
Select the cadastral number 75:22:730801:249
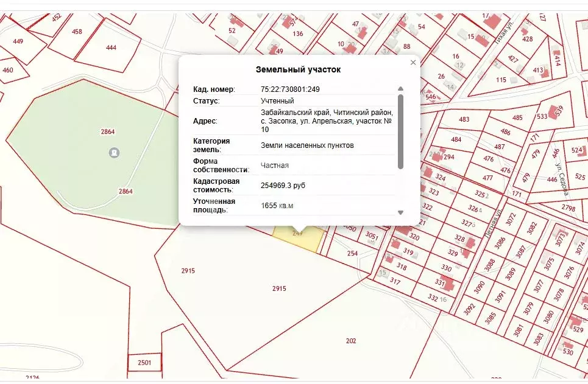tap(290, 89)
